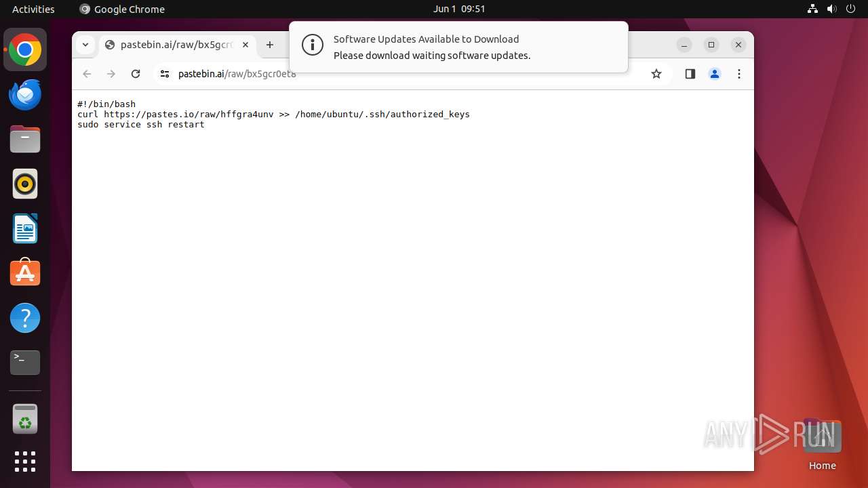868x488 pixels.
Task: Toggle Chrome side panel
Action: point(690,74)
